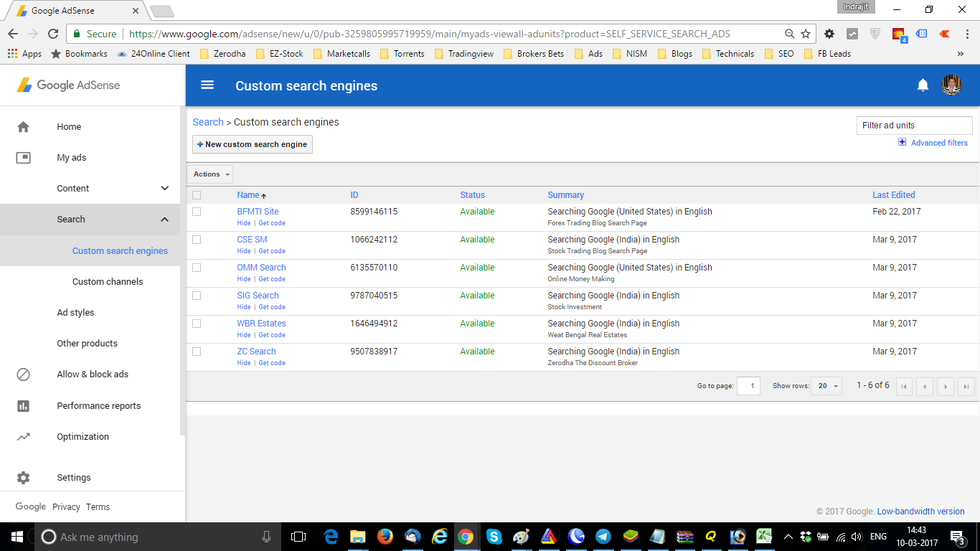Open the Settings gear icon
Viewport: 980px width, 551px height.
(23, 478)
